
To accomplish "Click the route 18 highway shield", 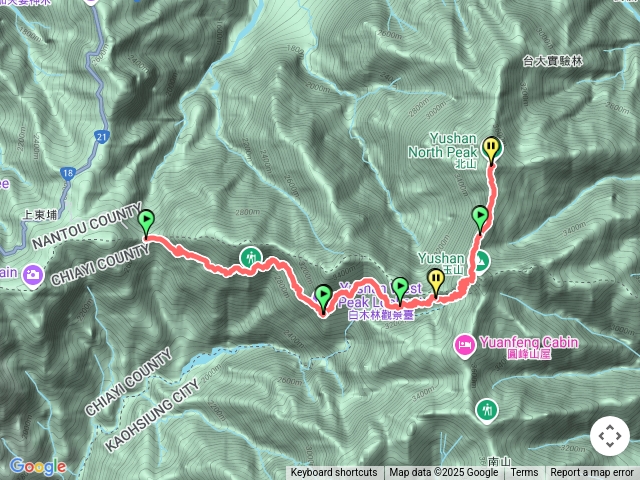I will [x=68, y=173].
